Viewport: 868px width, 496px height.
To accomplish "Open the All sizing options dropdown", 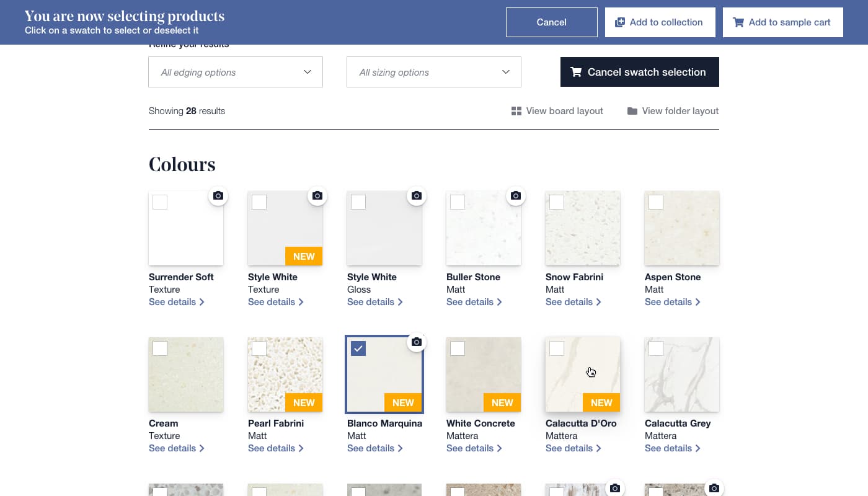I will coord(434,72).
